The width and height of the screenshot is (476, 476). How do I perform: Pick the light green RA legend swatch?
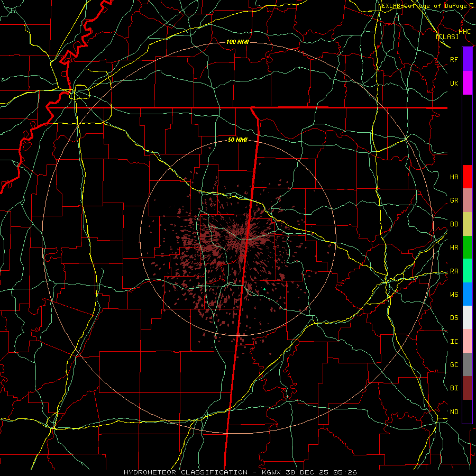(467, 271)
